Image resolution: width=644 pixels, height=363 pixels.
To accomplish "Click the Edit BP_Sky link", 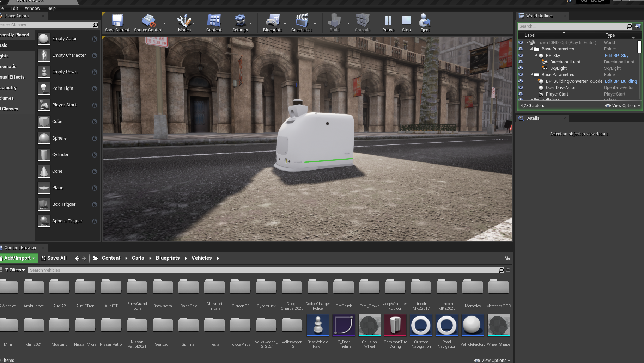I will click(616, 55).
